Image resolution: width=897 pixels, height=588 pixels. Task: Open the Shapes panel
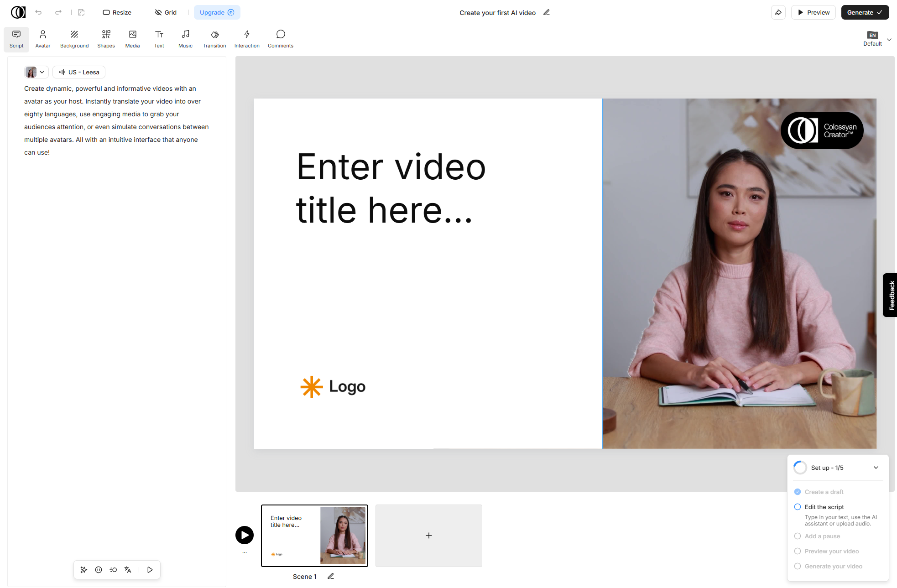tap(106, 39)
